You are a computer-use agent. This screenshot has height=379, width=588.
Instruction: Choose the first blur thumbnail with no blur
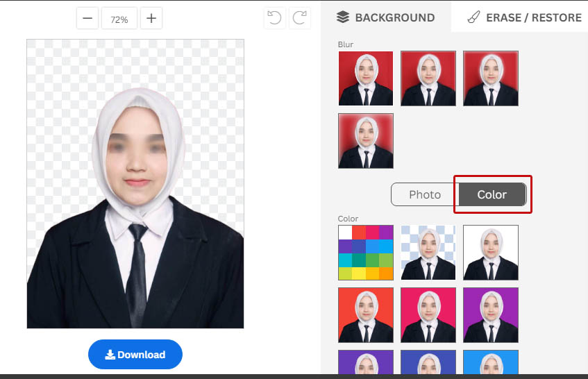[366, 78]
